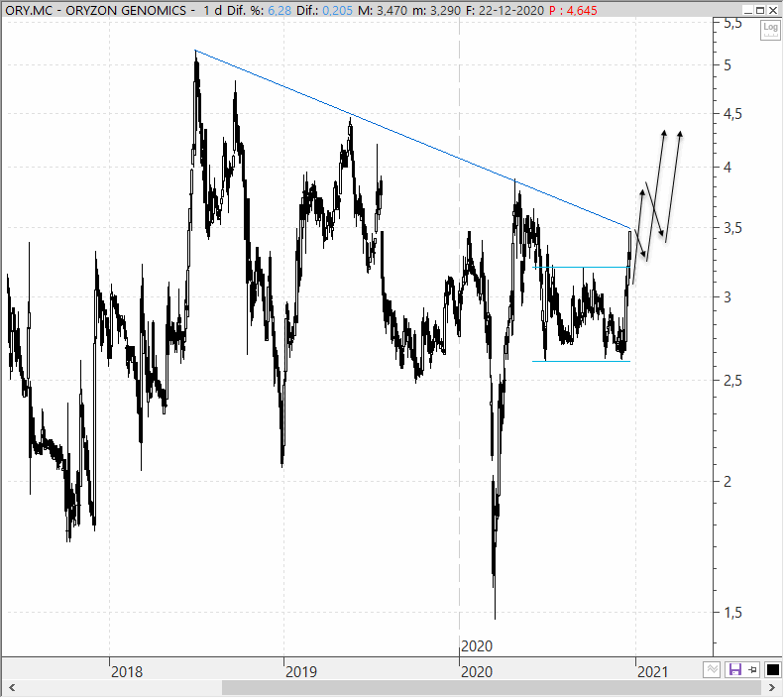The width and height of the screenshot is (784, 698).
Task: Click the red price P : 4,645
Action: tap(573, 10)
